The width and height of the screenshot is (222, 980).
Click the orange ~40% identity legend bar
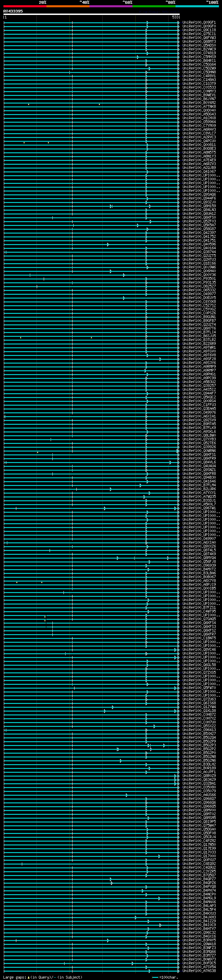coord(68,6)
